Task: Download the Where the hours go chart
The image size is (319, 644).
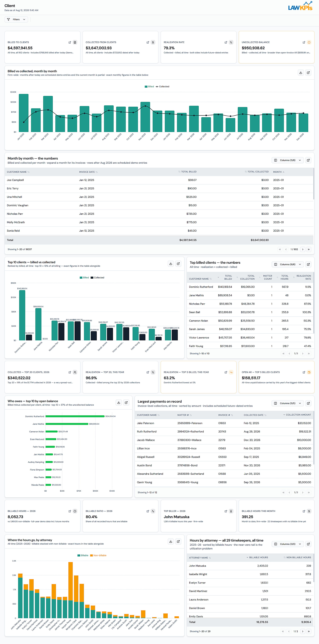Action: point(171,542)
